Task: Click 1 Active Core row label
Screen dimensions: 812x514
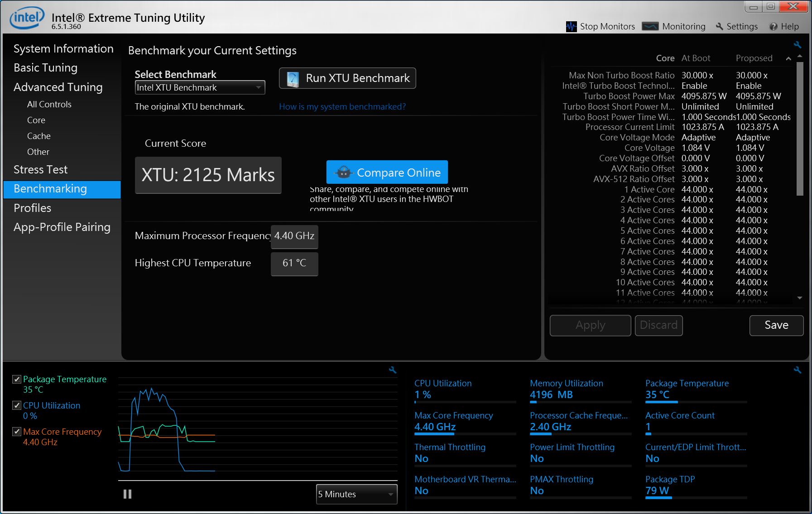Action: [649, 189]
